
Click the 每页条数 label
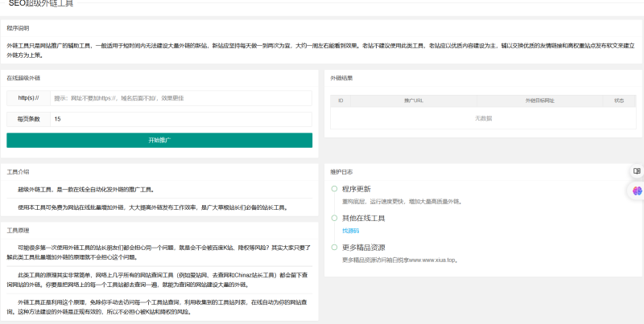[28, 119]
